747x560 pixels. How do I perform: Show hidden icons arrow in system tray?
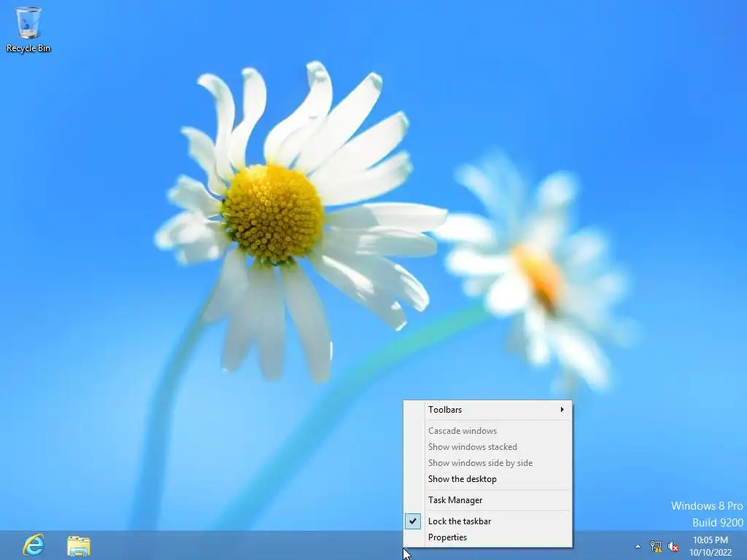[x=638, y=546]
